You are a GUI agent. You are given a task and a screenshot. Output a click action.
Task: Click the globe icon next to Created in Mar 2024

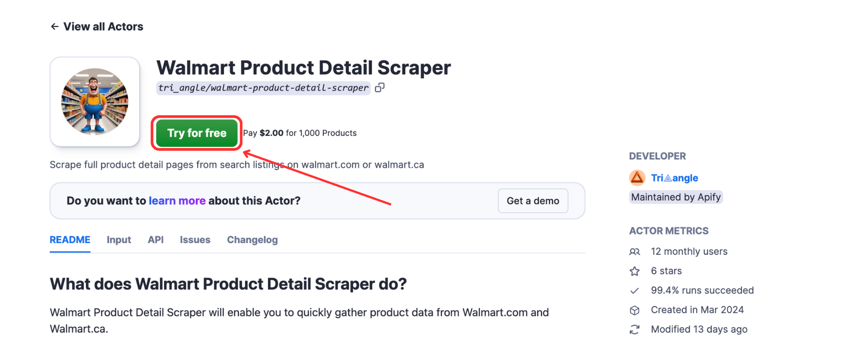[635, 310]
